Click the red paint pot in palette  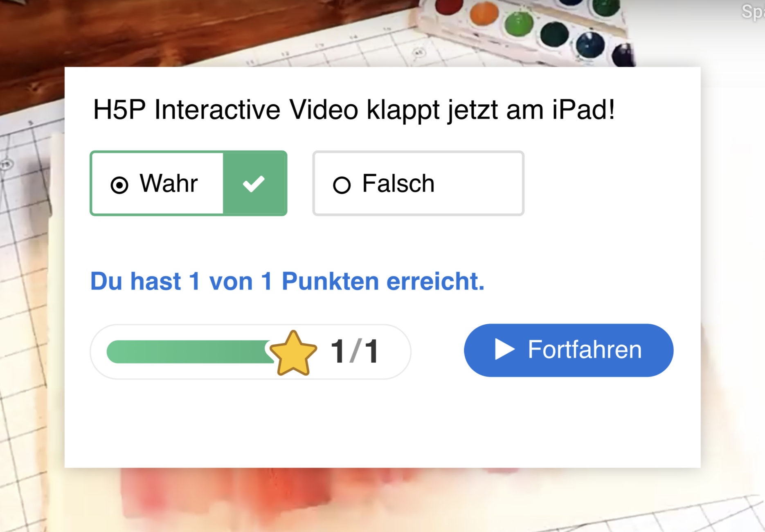click(449, 6)
